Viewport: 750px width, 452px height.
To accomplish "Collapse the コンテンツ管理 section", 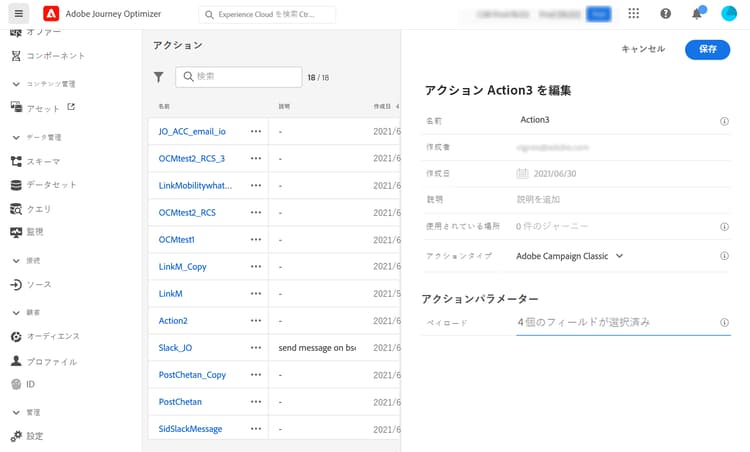I will pos(16,84).
